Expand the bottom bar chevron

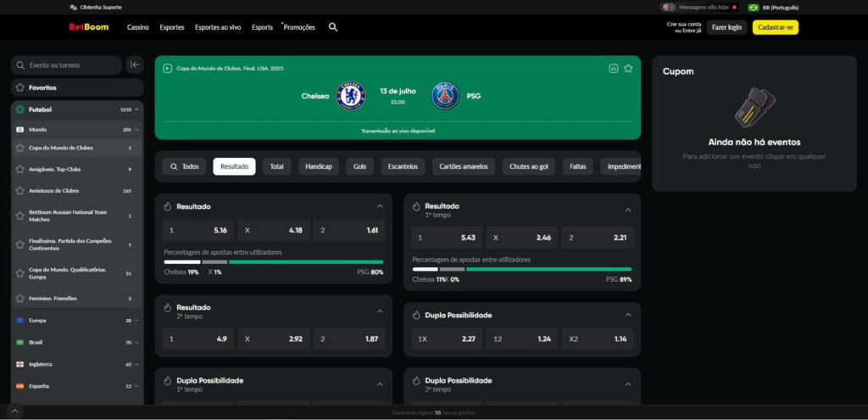pos(15,412)
